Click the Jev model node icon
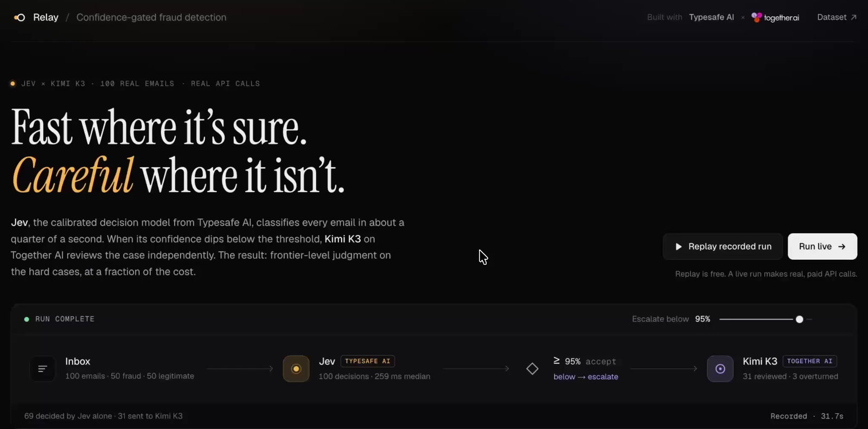 (x=296, y=369)
